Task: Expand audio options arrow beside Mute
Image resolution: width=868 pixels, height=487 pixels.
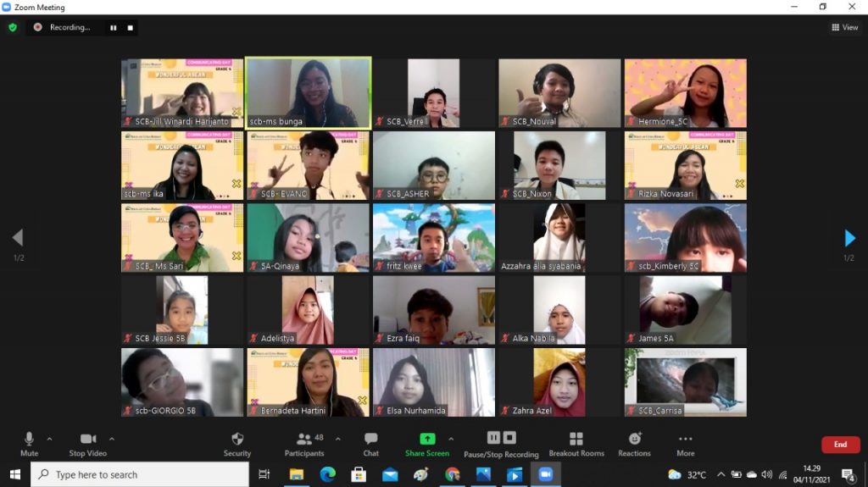Action: (49, 439)
